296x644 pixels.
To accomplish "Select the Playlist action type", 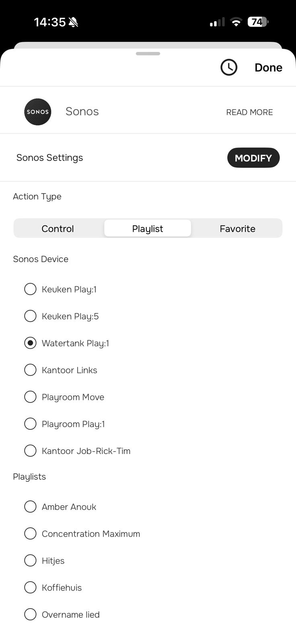I will pos(148,229).
